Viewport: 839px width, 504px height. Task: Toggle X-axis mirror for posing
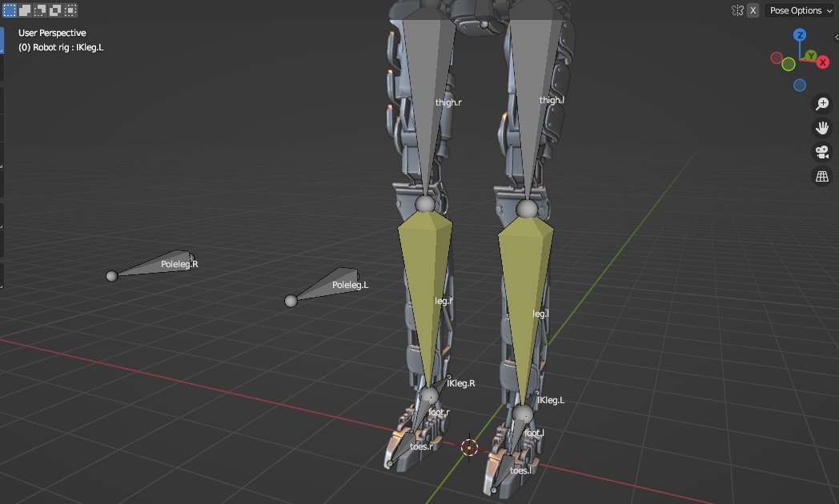tap(753, 10)
